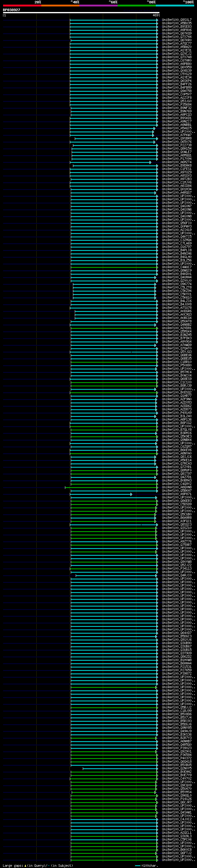Viewport: 197px width, 868px height.
Task: Select UniRef100_C5DSD9 label
Action: tap(177, 504)
